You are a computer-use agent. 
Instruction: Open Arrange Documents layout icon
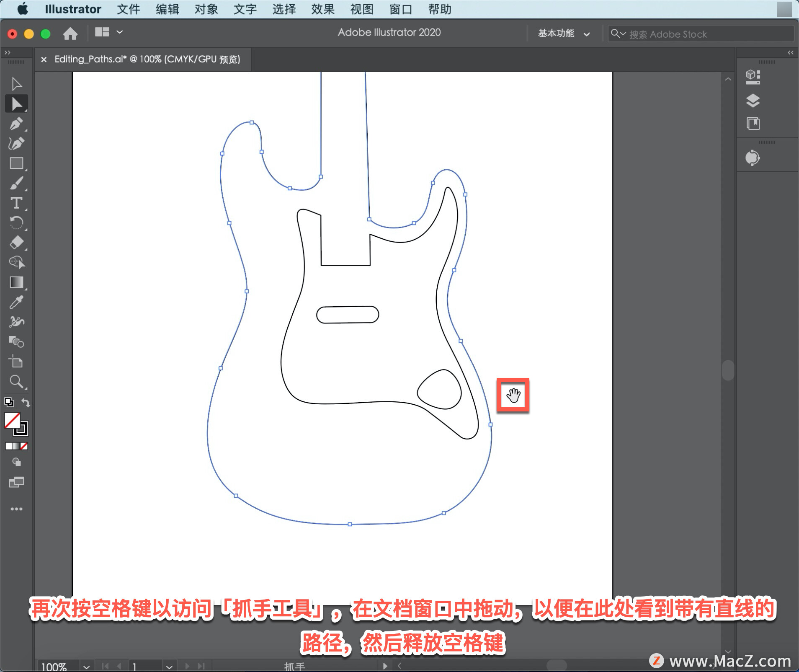pos(102,32)
